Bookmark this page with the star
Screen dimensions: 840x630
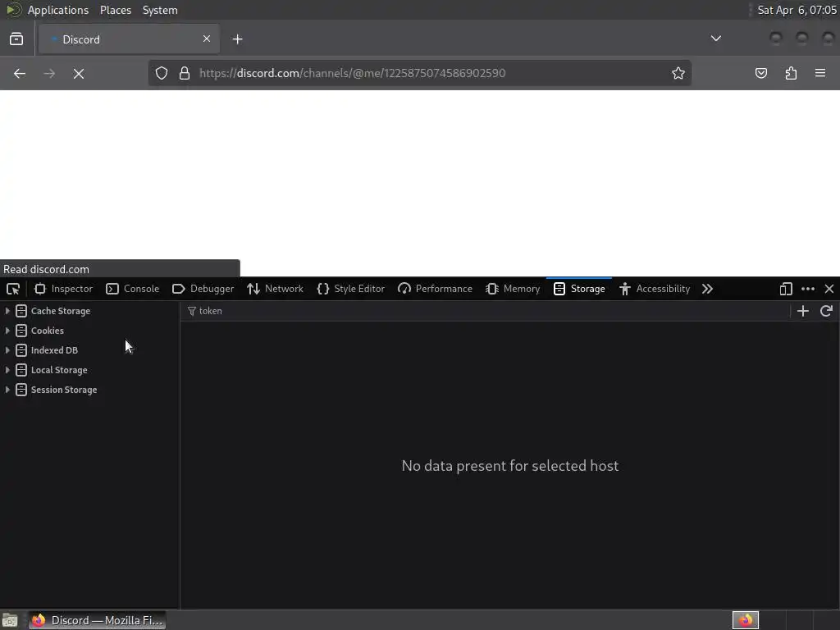coord(678,73)
